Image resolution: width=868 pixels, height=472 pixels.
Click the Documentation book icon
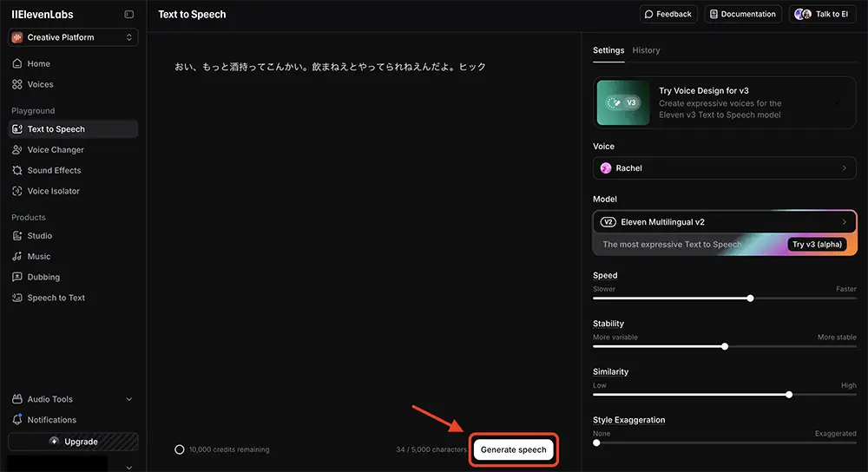point(713,15)
